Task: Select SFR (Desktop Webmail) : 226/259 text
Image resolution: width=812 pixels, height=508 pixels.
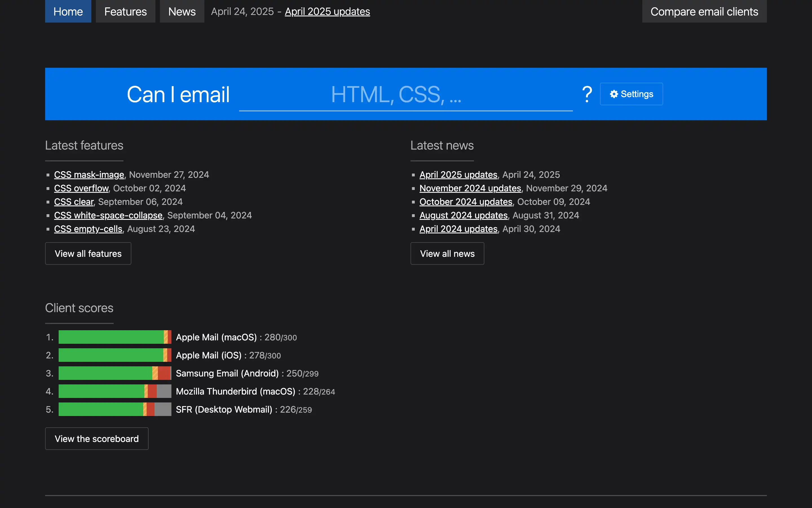Action: coord(244,410)
